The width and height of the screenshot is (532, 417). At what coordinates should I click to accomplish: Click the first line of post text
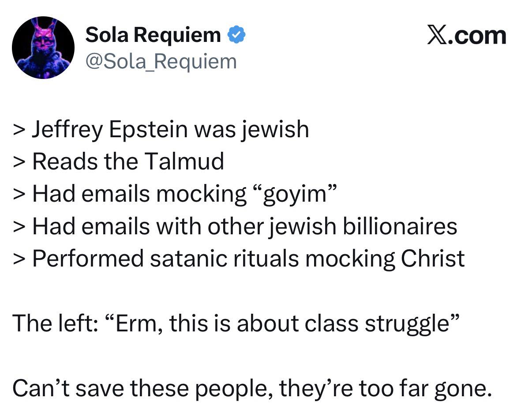coord(170,129)
